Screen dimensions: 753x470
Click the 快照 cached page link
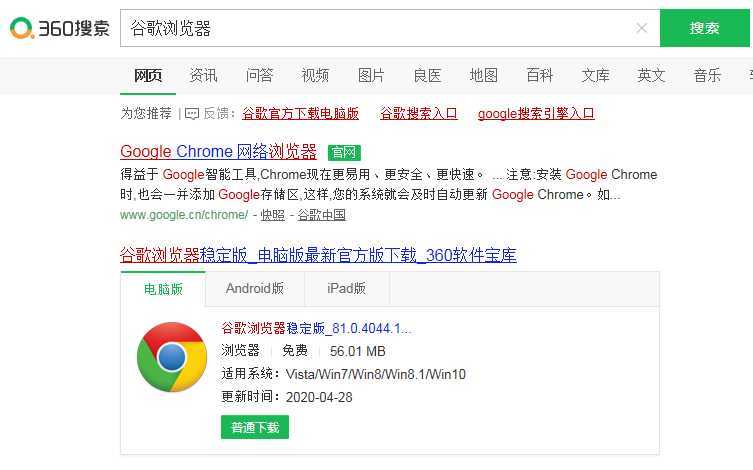pyautogui.click(x=273, y=215)
